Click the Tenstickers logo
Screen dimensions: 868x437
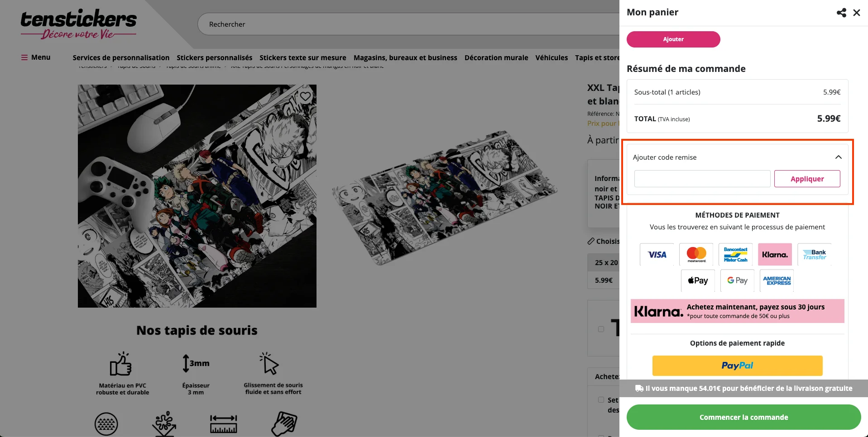click(79, 24)
